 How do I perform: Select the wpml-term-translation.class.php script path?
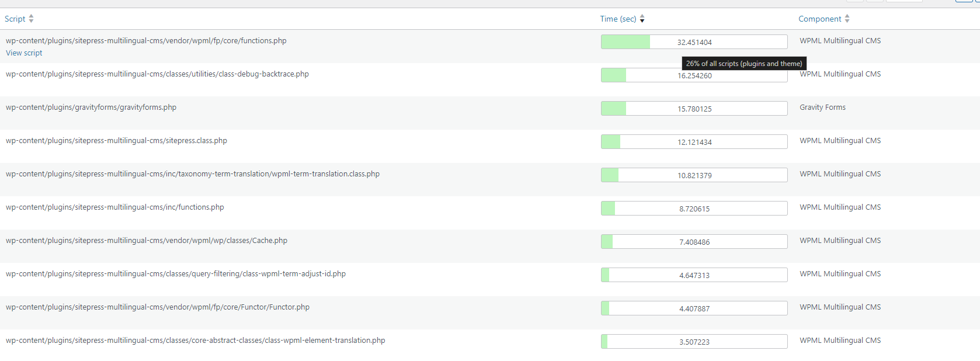(193, 174)
